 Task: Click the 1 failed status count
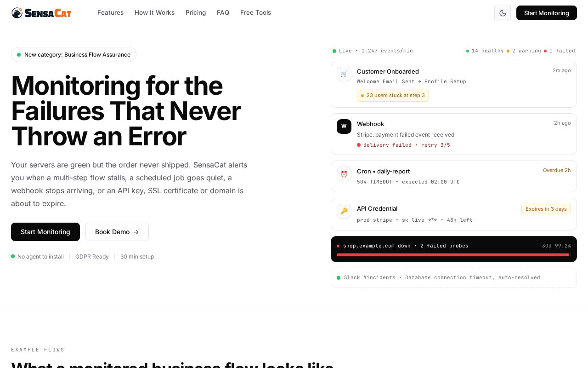click(x=560, y=51)
